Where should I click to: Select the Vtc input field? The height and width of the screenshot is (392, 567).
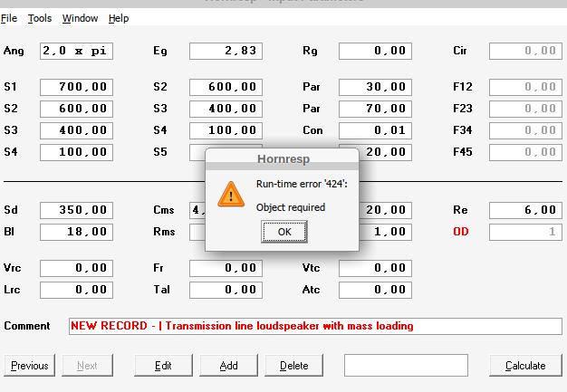pyautogui.click(x=375, y=268)
